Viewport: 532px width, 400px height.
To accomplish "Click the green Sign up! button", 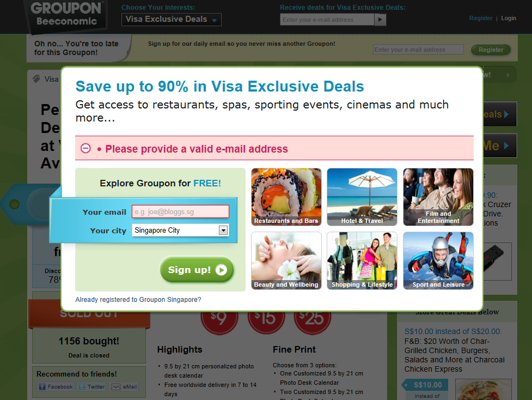I will click(x=197, y=270).
